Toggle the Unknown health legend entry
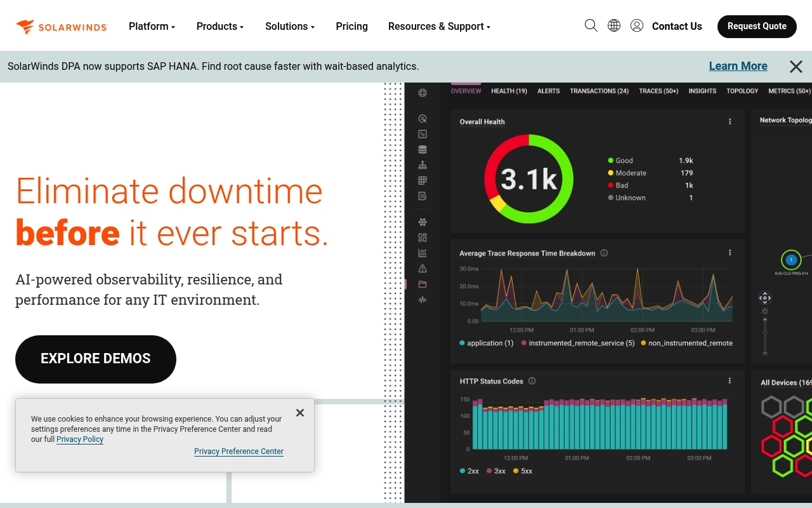This screenshot has height=508, width=812. click(x=627, y=197)
